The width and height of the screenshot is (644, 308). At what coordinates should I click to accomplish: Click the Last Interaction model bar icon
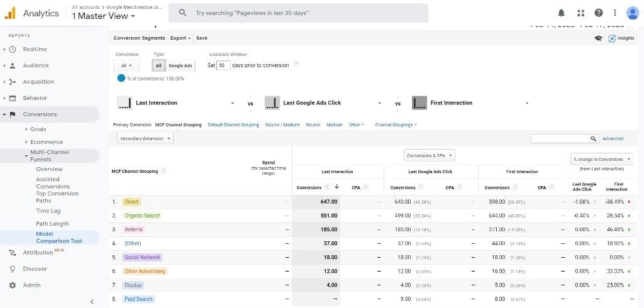pyautogui.click(x=125, y=102)
